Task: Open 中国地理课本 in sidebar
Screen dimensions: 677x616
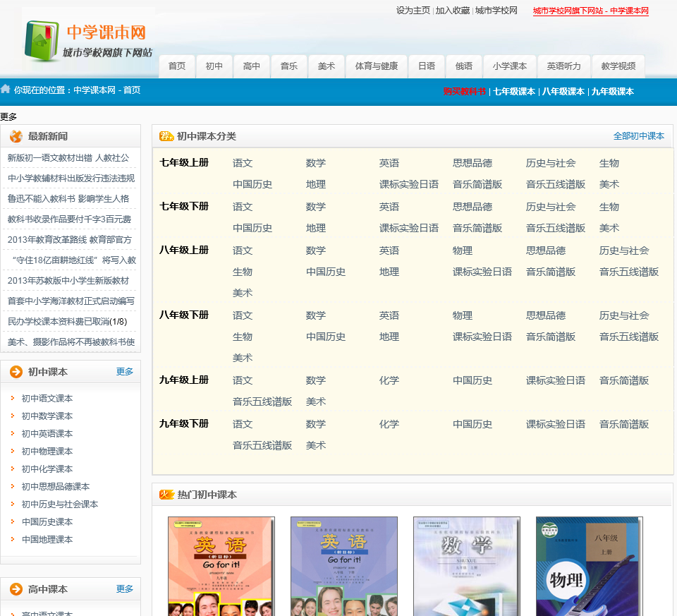Action: coord(47,540)
